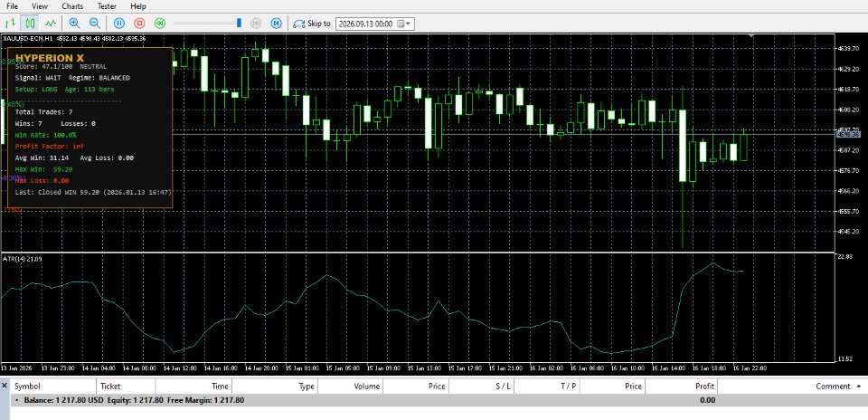
Task: Click the Score 47.1/100 NEUTRAL line
Action: pyautogui.click(x=61, y=66)
